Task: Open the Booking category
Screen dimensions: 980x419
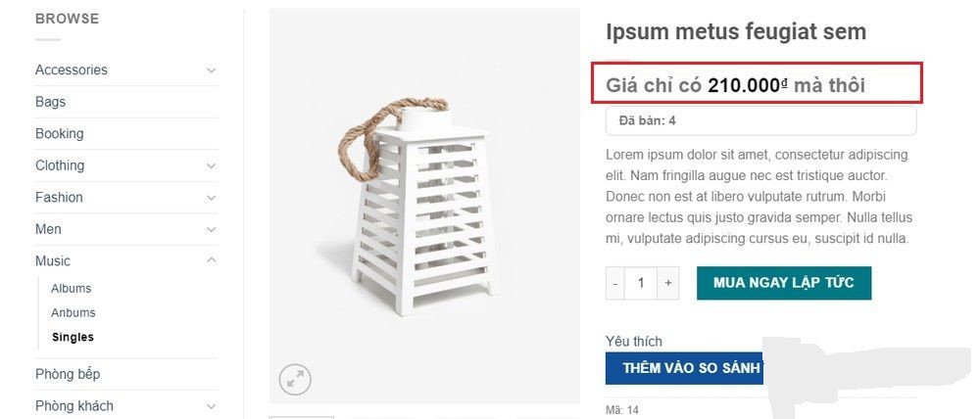Action: click(60, 134)
